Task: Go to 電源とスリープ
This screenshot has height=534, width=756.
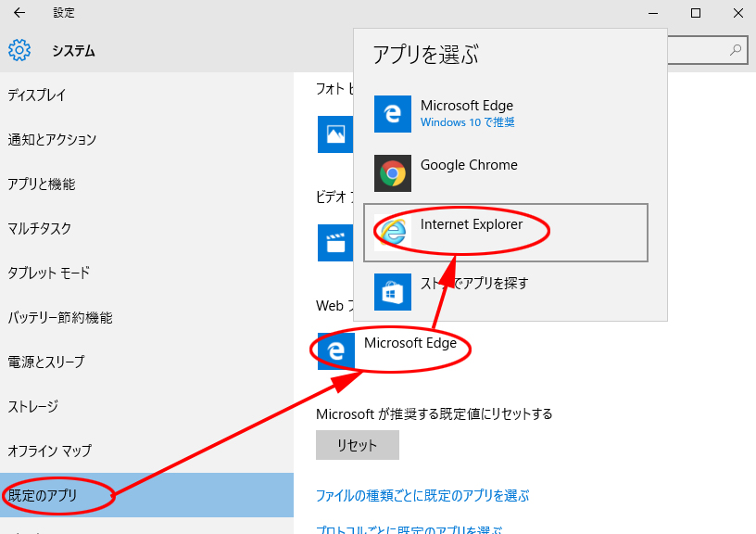Action: click(146, 362)
